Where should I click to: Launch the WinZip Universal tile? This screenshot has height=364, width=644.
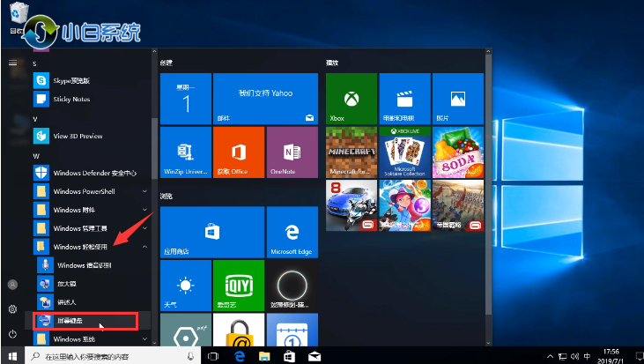(185, 152)
